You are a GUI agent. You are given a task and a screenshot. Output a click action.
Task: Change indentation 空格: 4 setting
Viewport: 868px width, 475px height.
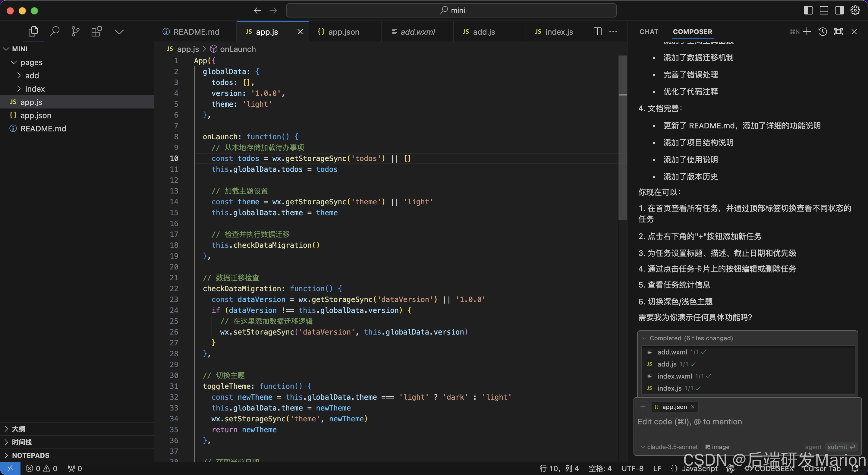600,468
